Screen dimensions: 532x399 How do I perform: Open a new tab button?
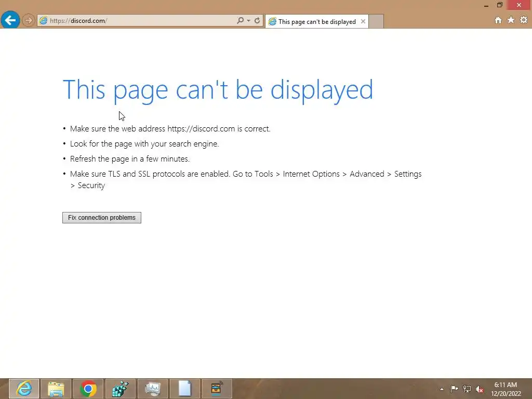(376, 21)
